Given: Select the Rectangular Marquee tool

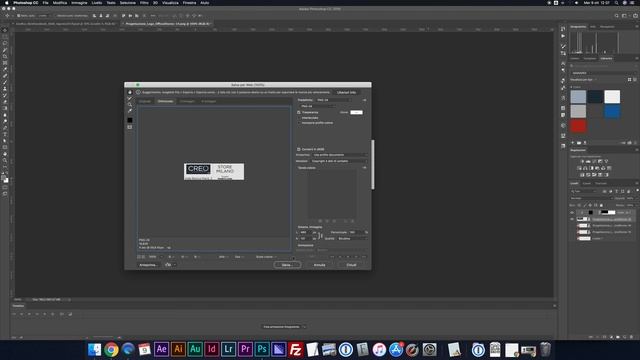Looking at the screenshot, I should tap(5, 37).
